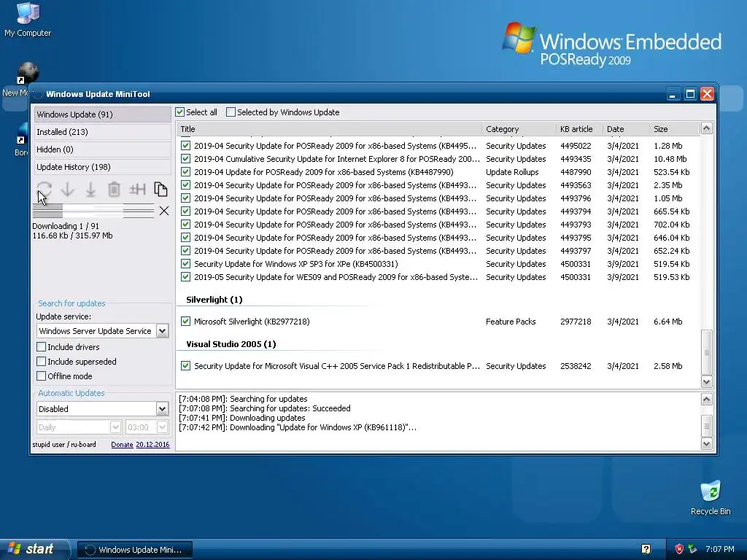Select the Silverlight (1) group header
This screenshot has width=747, height=560.
point(214,300)
